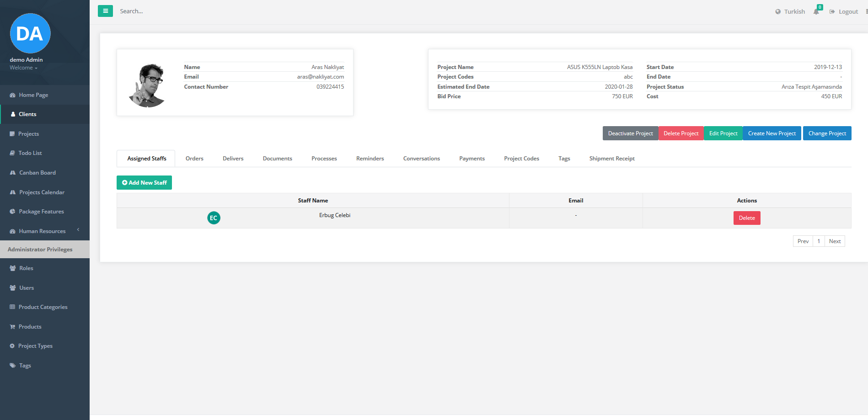Click the DA admin avatar circle
The image size is (868, 420).
tap(30, 33)
